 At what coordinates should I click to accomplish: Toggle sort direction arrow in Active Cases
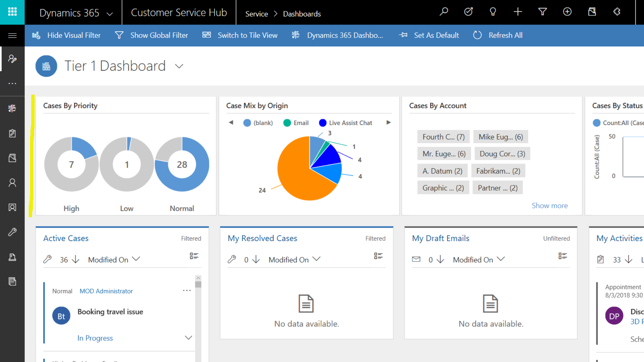[x=76, y=259]
